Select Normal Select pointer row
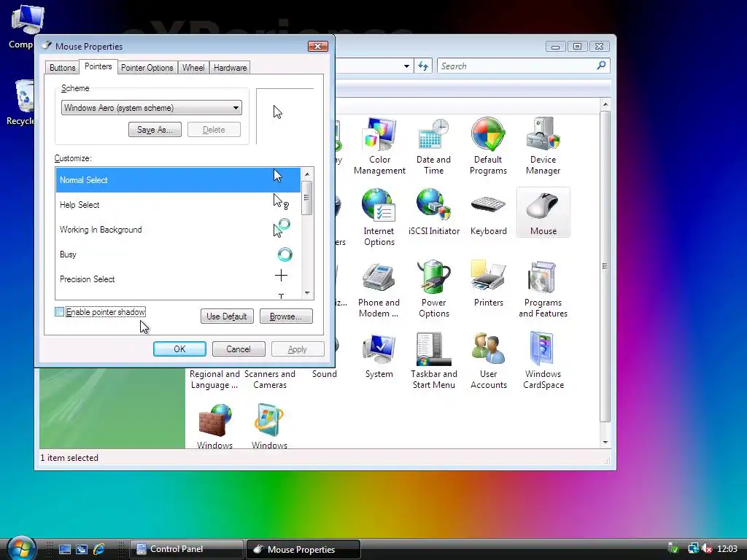This screenshot has height=560, width=747. click(x=178, y=180)
